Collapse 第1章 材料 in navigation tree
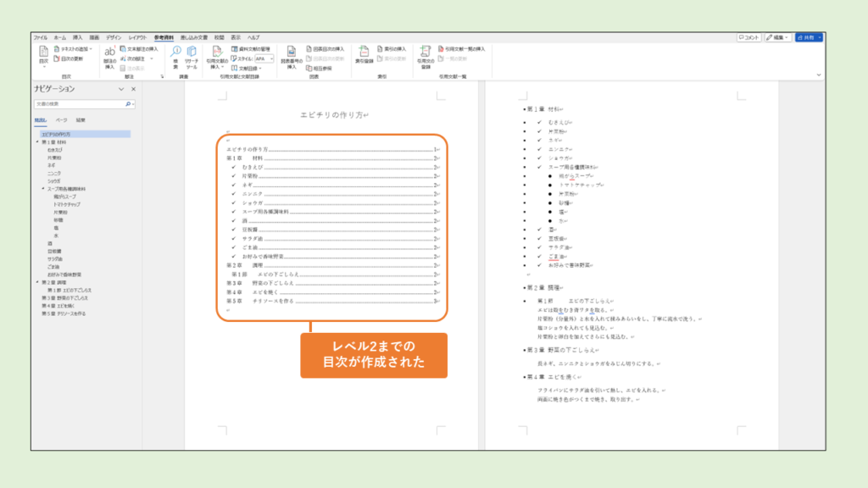Screen dimensions: 868x488 37,142
